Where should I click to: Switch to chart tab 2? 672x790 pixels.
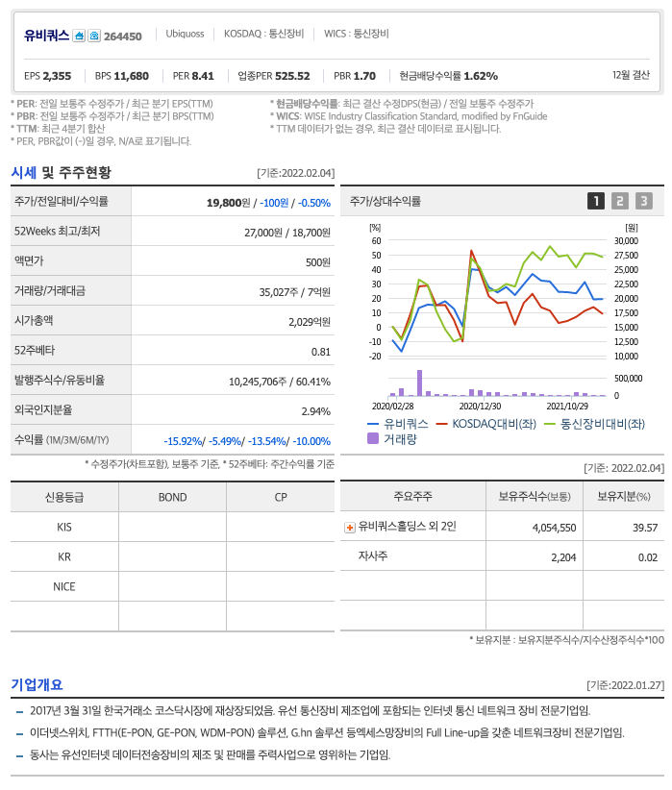(x=619, y=201)
